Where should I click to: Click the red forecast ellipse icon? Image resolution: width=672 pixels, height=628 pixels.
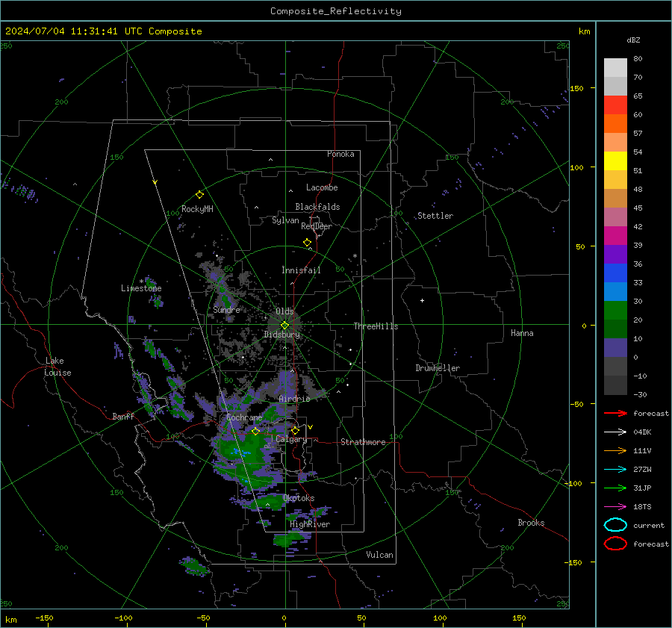pyautogui.click(x=615, y=544)
